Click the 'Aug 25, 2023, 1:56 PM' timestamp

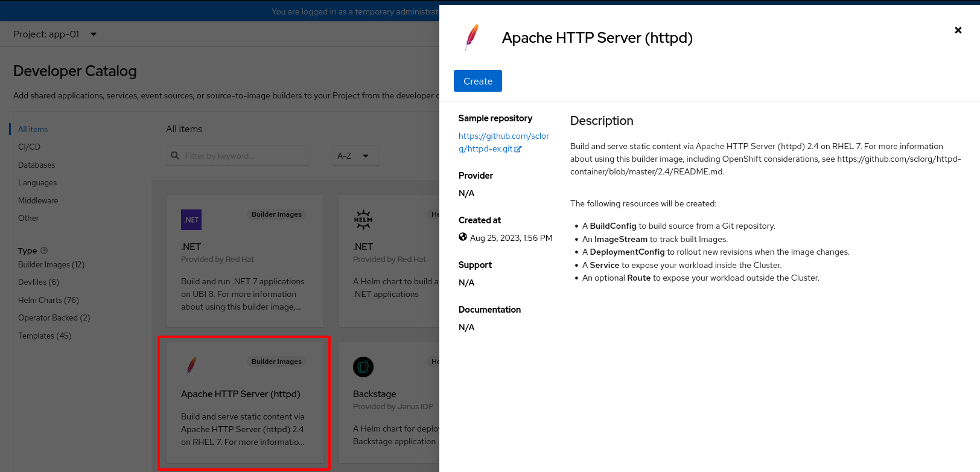(511, 238)
